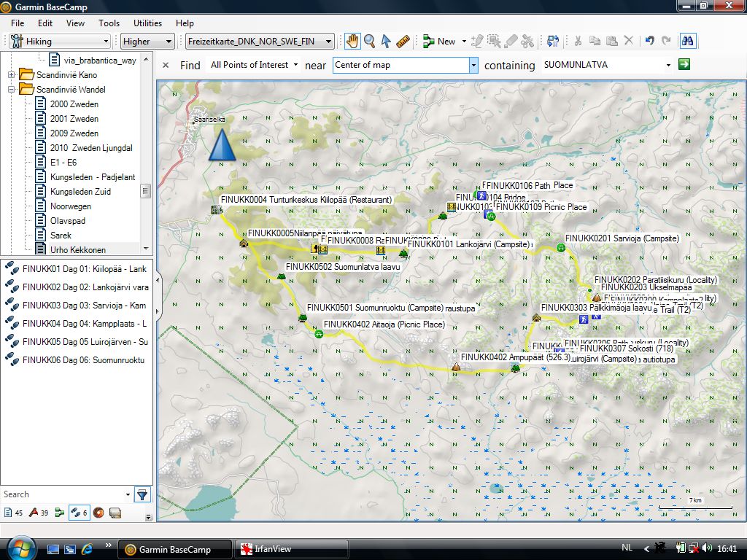Select the arrow pointer select tool
The height and width of the screenshot is (560, 747).
[x=387, y=42]
